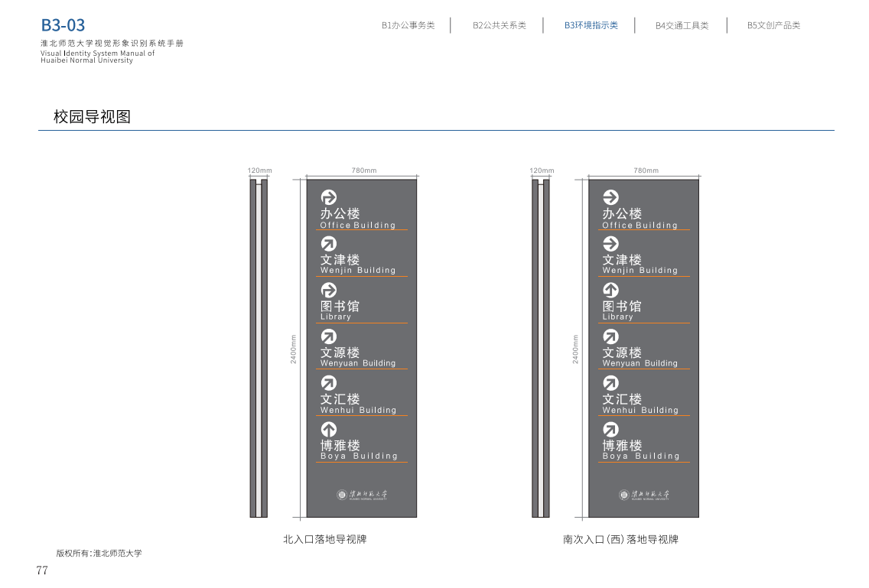Click the university logo on the north entrance sign

tap(362, 495)
